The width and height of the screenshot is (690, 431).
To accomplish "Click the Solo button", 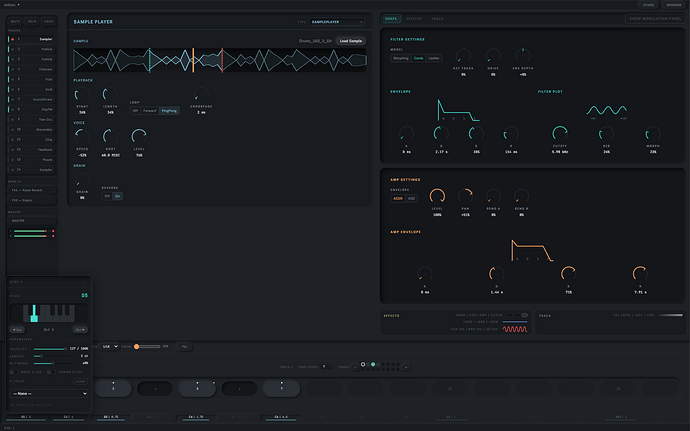I will [32, 21].
